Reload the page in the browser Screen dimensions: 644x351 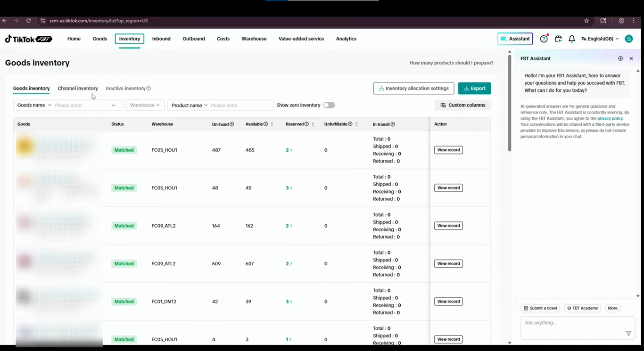pos(28,21)
